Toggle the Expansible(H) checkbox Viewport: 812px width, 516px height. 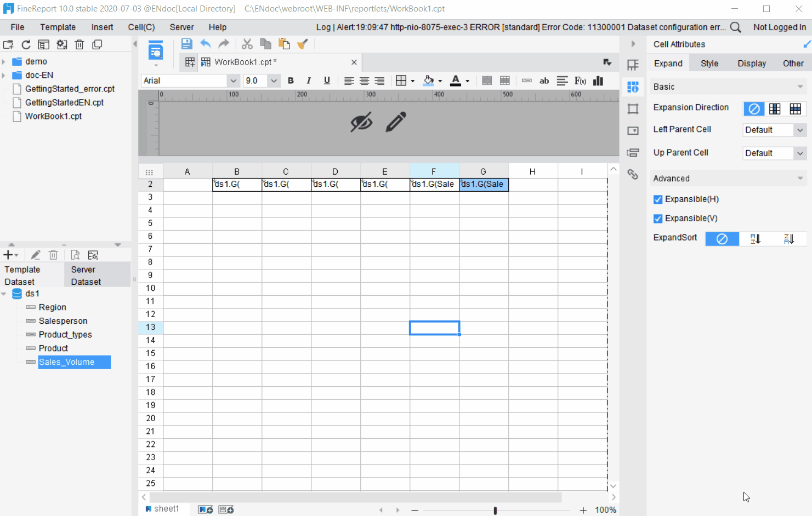point(658,199)
